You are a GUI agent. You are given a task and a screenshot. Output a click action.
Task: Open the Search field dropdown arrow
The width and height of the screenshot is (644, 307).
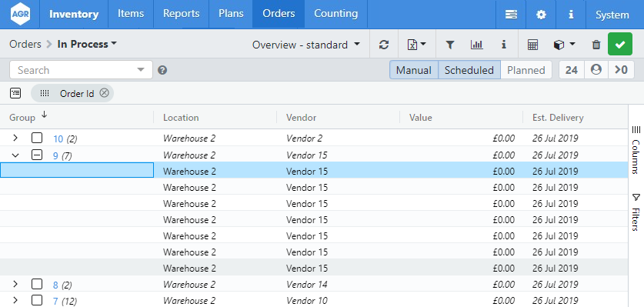coord(141,70)
